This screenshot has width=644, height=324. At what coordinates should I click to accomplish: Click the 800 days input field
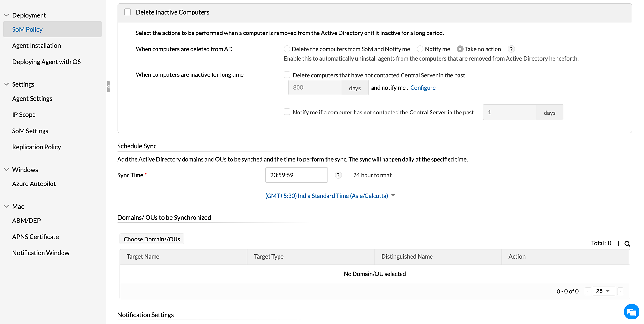(315, 88)
